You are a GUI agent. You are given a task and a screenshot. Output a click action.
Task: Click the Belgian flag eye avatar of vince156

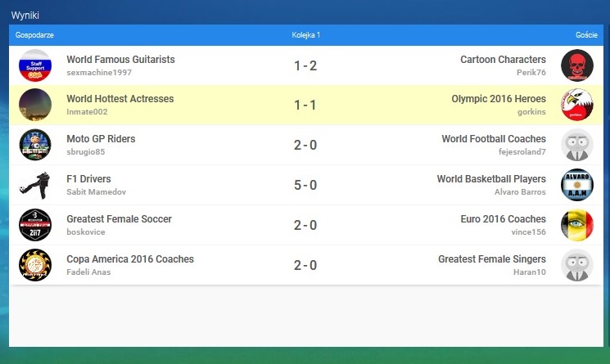577,225
